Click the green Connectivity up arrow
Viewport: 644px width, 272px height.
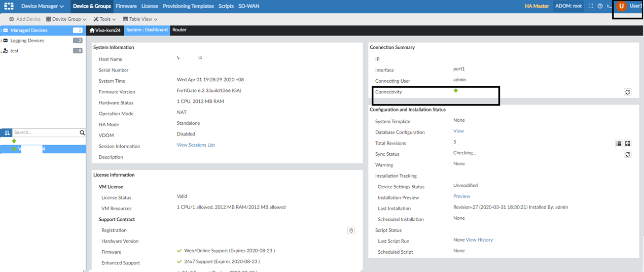(455, 91)
